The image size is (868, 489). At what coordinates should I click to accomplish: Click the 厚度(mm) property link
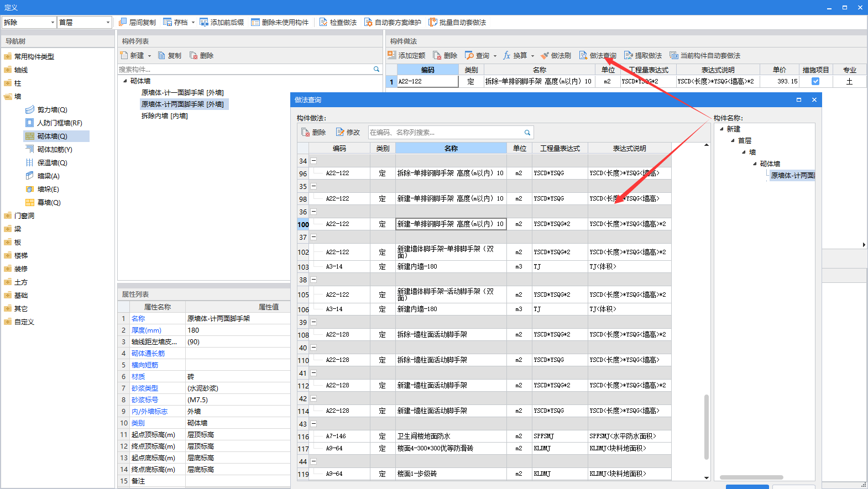pos(146,330)
